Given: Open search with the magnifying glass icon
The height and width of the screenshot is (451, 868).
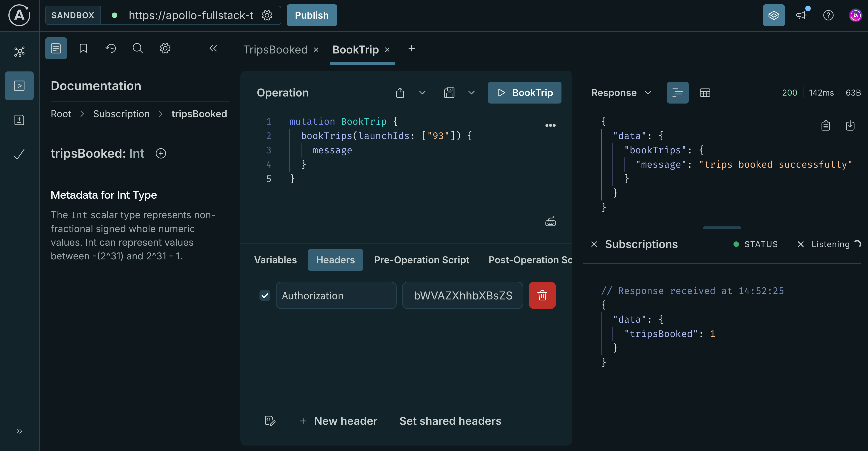Looking at the screenshot, I should click(137, 48).
